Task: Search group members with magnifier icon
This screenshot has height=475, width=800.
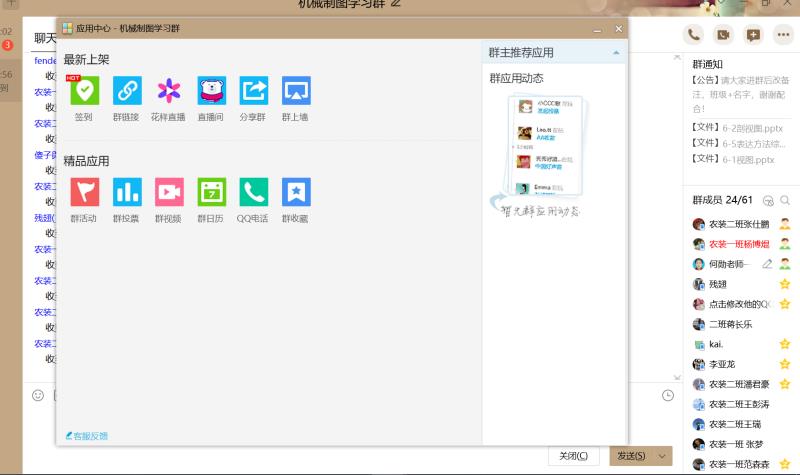Action: click(x=785, y=201)
